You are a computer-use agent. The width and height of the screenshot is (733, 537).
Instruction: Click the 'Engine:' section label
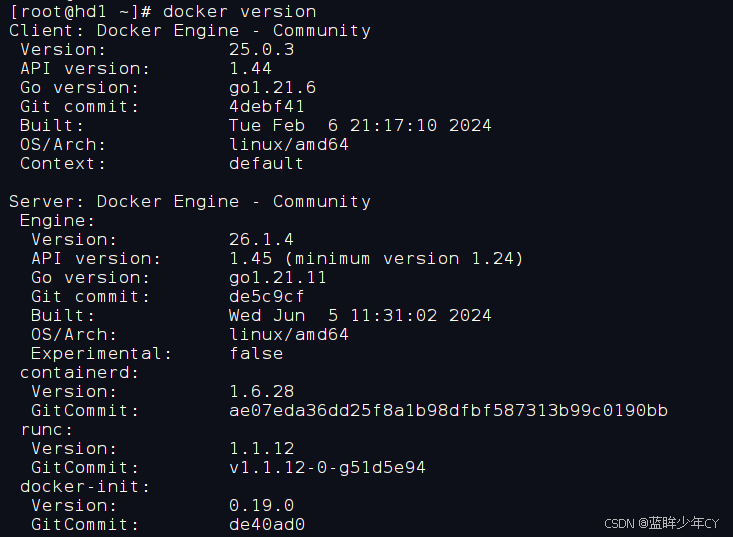pos(57,221)
